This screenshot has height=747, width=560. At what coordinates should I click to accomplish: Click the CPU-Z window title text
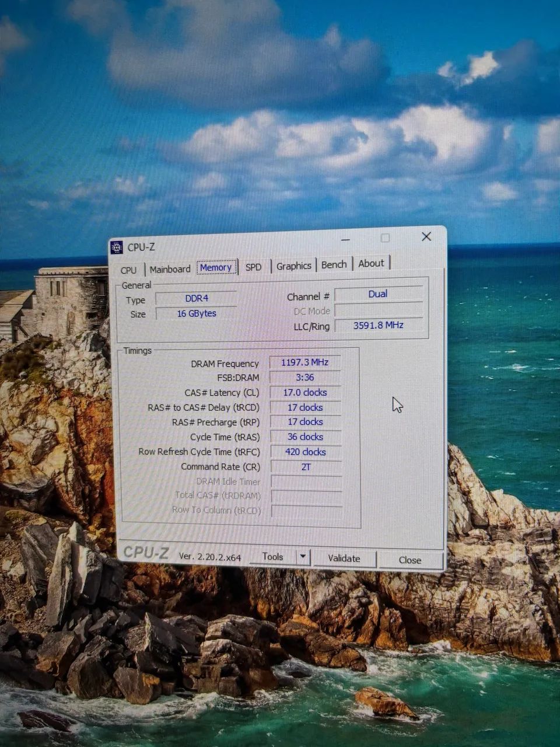141,247
